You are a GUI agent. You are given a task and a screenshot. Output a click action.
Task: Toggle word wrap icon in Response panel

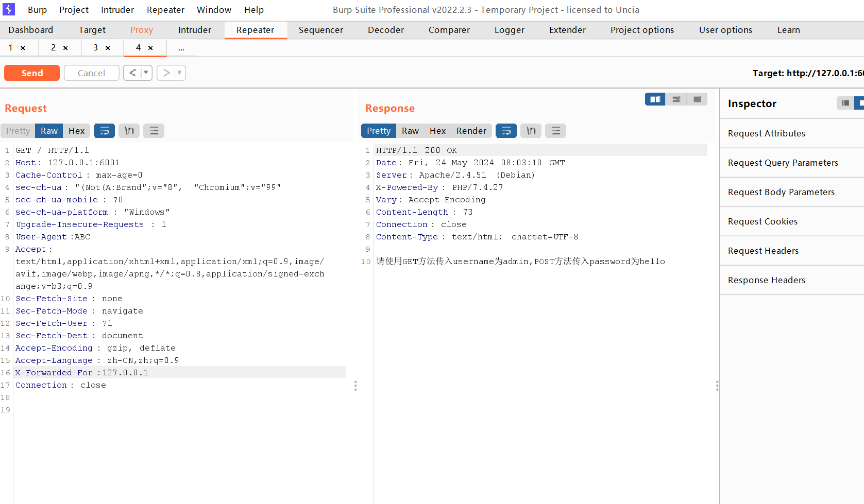click(x=506, y=131)
